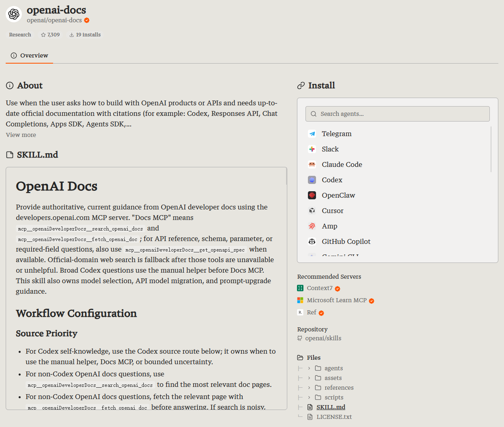Select the Cursor agent icon
This screenshot has height=427, width=504.
(x=312, y=211)
